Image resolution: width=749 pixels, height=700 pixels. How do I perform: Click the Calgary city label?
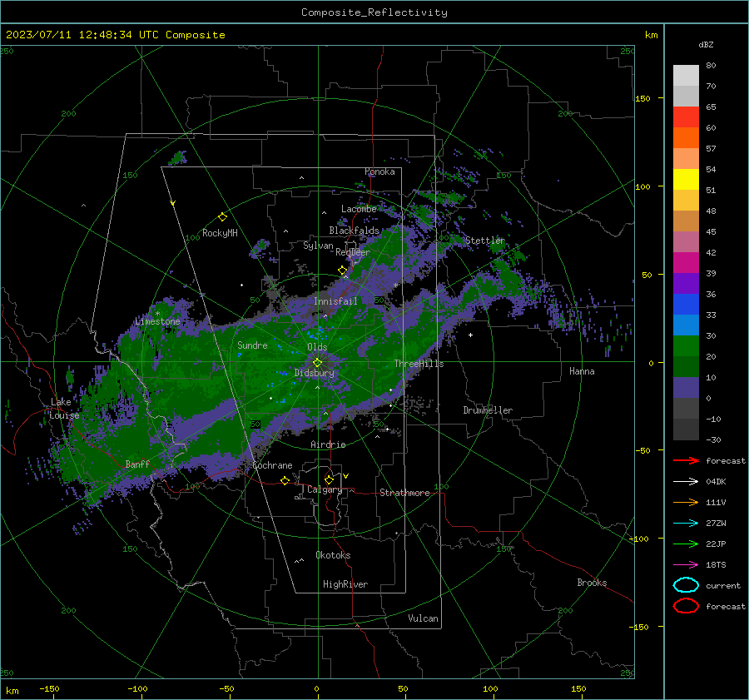tap(325, 489)
